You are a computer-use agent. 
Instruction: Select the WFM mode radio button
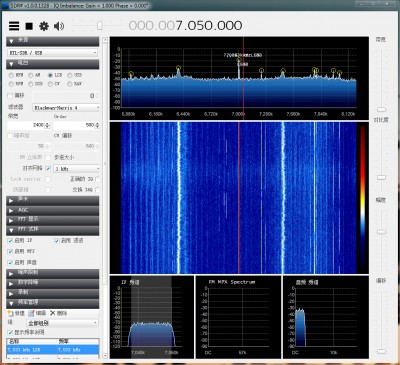click(11, 84)
